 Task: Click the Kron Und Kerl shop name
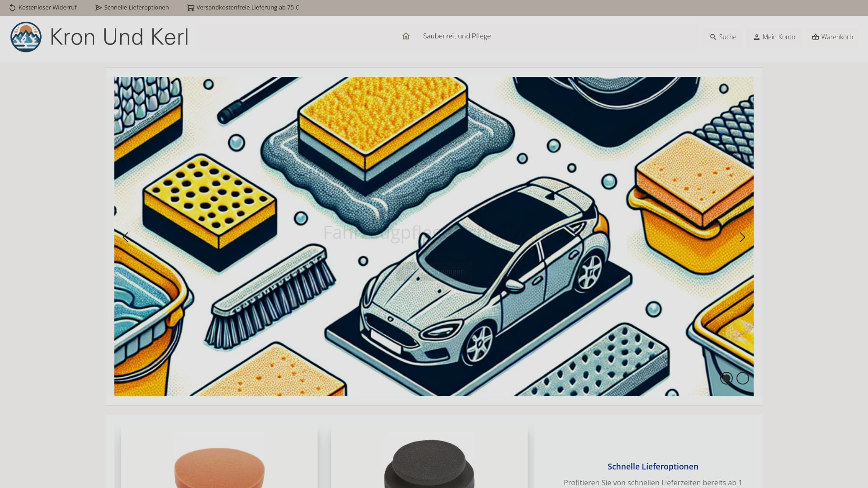pyautogui.click(x=119, y=37)
